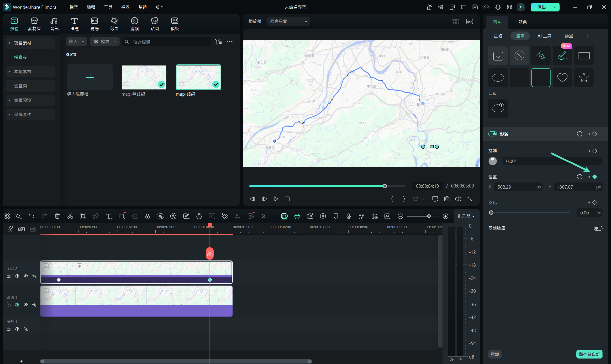Select the pen draw mask tool

[541, 55]
